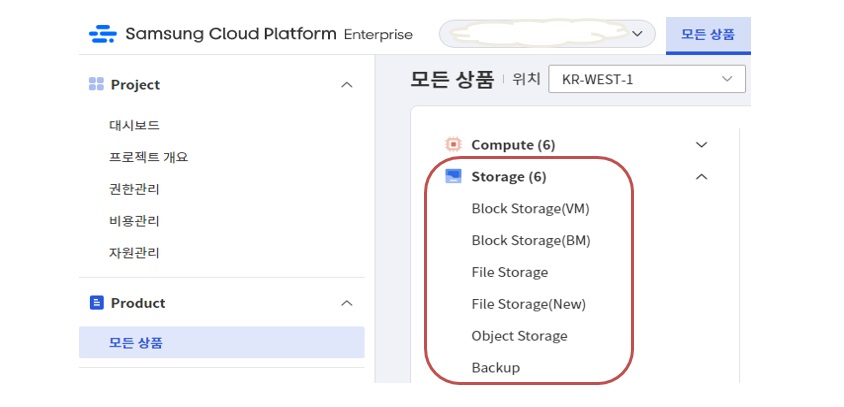Go to 프로젝트 개요 page
844x407 pixels.
coord(148,157)
